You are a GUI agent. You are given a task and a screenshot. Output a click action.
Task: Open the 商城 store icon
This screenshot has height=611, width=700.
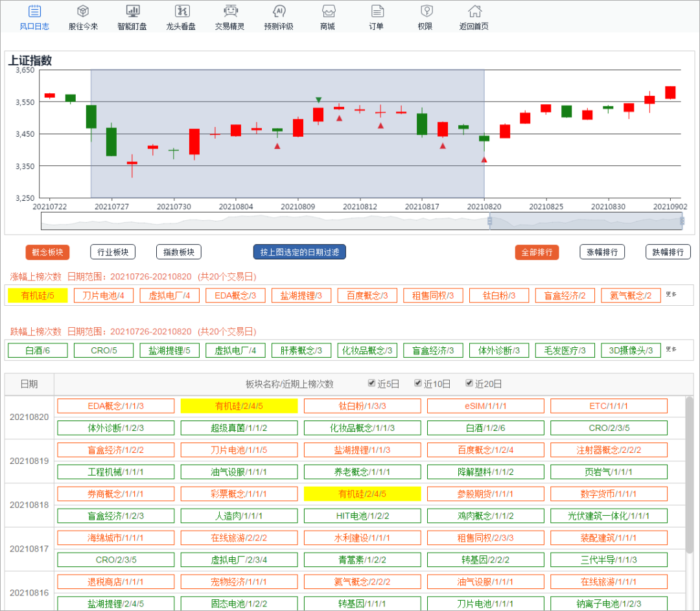[x=327, y=12]
